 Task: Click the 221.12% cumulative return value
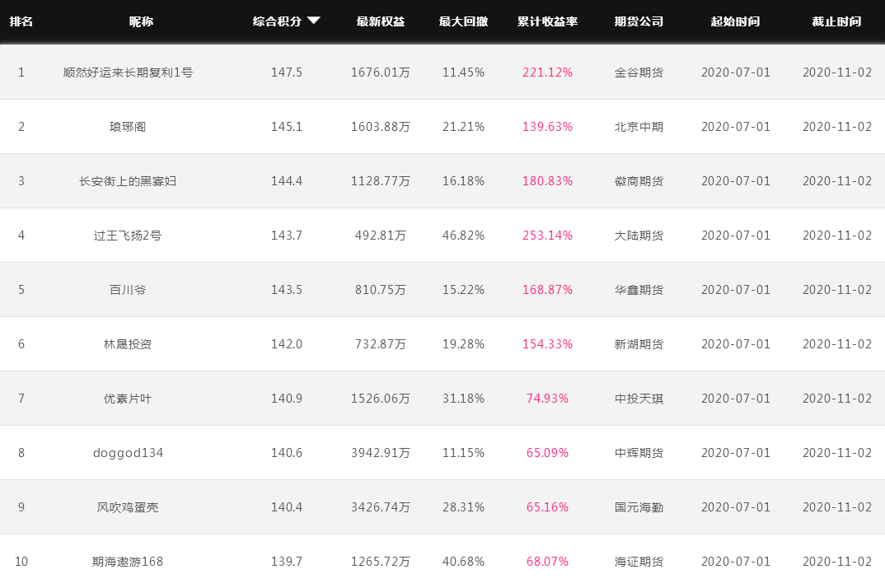[547, 72]
